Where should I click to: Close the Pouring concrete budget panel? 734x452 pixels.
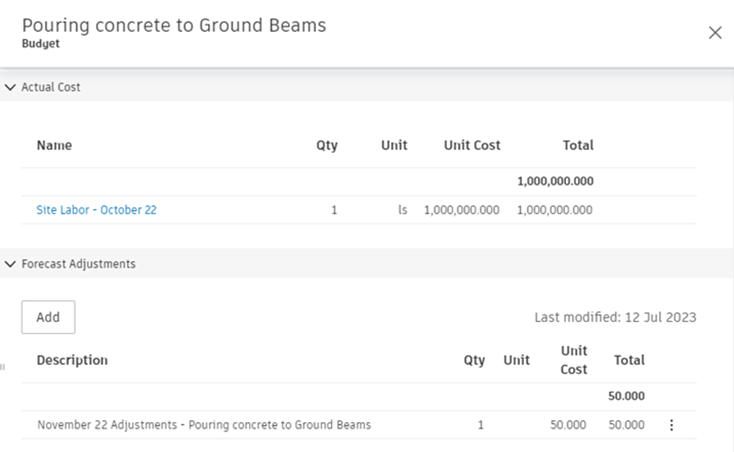tap(715, 33)
